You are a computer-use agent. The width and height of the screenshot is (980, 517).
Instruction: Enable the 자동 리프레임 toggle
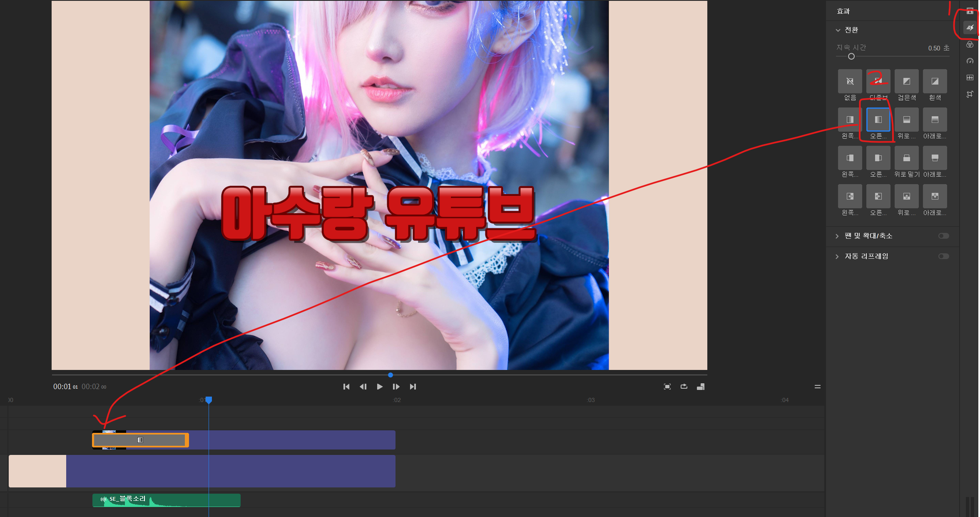[943, 256]
